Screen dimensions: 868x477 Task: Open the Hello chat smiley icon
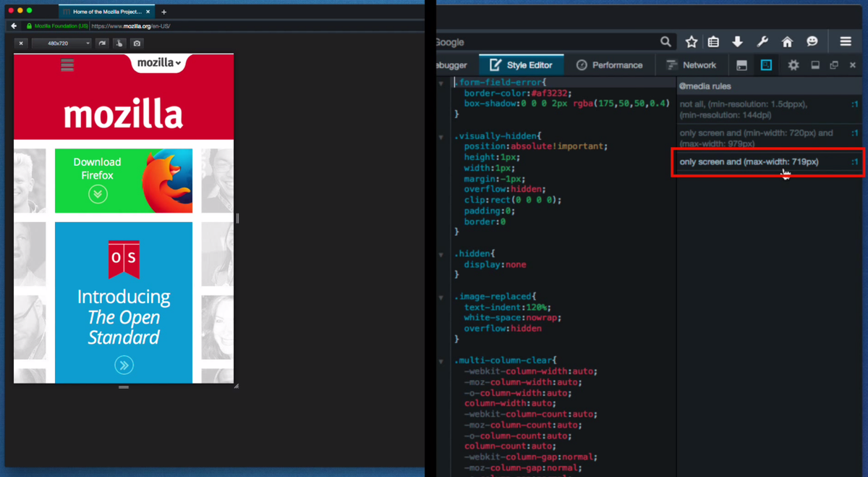coord(812,42)
